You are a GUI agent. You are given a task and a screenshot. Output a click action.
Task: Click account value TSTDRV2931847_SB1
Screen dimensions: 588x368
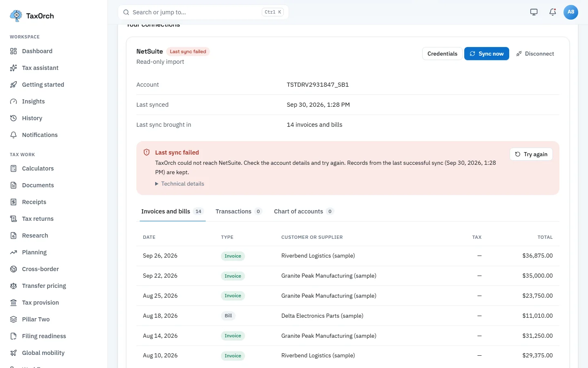click(318, 85)
